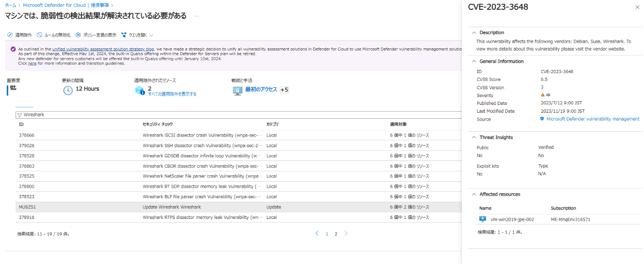The width and height of the screenshot is (644, 264).
Task: Collapse the Description section
Action: click(x=474, y=33)
